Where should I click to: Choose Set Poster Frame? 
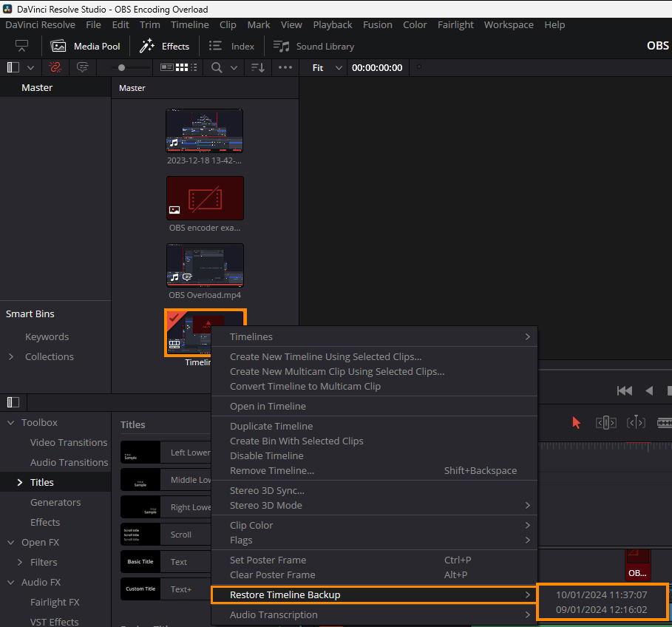(x=374, y=560)
